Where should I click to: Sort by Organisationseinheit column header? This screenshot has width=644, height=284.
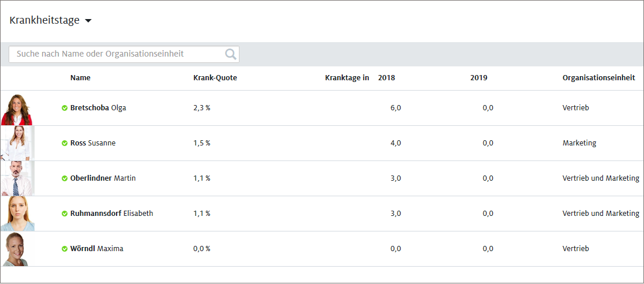(x=598, y=78)
